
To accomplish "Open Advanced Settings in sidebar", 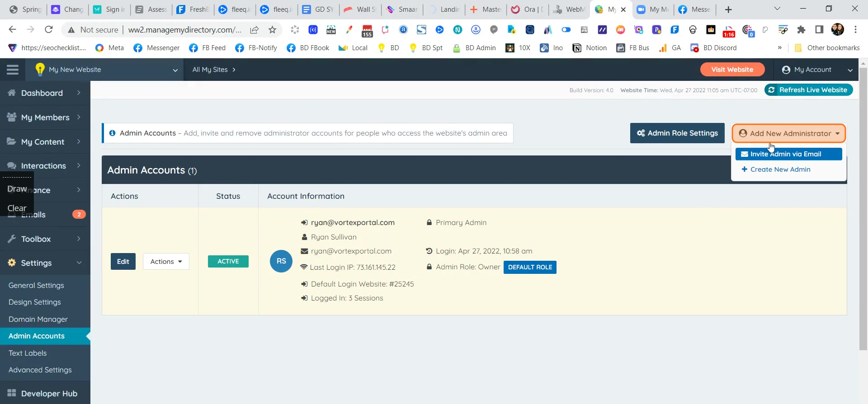I will [40, 370].
